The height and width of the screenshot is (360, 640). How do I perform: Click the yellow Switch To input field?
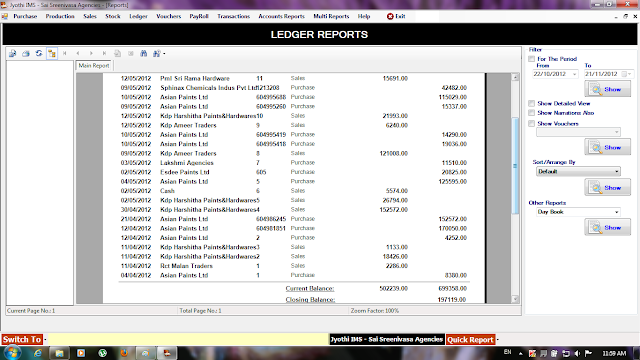[x=188, y=340]
